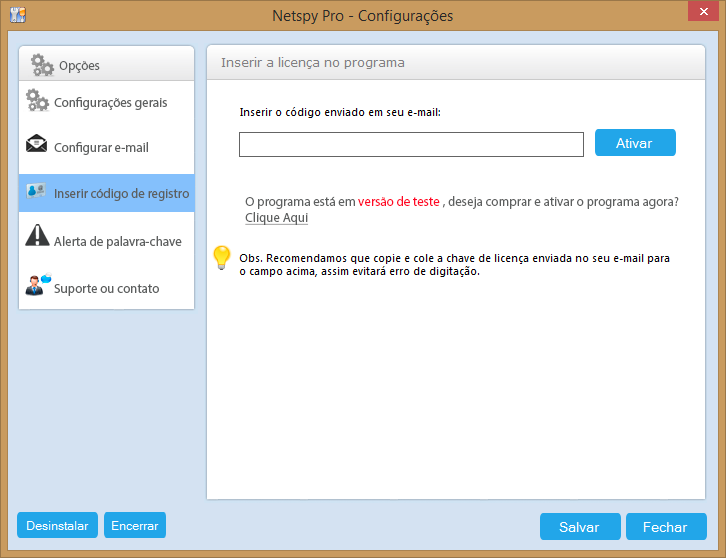726x558 pixels.
Task: Click the Fechar button
Action: (666, 527)
